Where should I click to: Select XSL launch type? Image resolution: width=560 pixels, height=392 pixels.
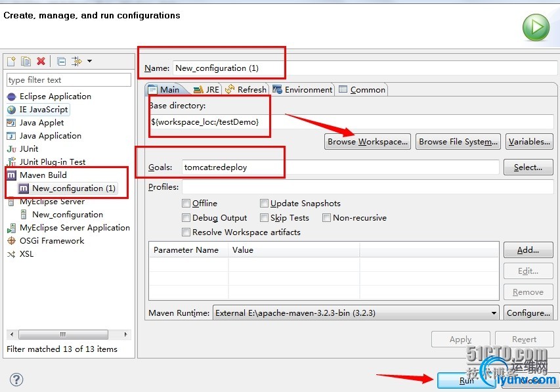point(26,254)
